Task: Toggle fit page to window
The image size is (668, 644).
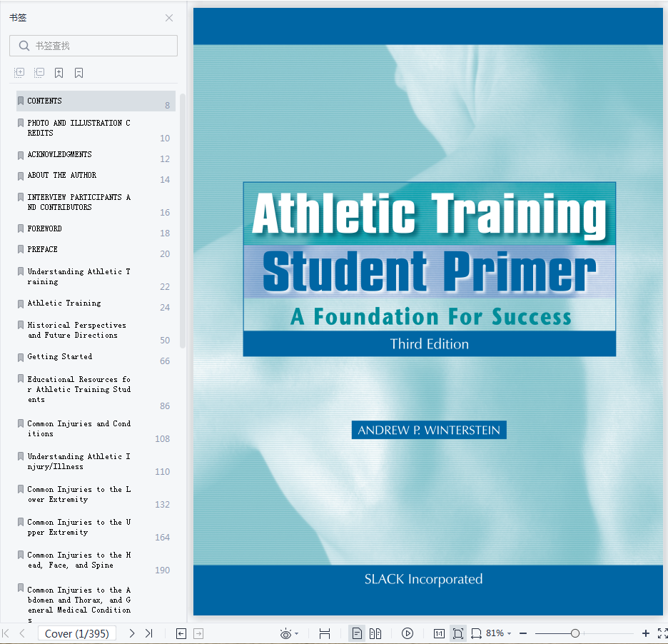Action: (458, 634)
